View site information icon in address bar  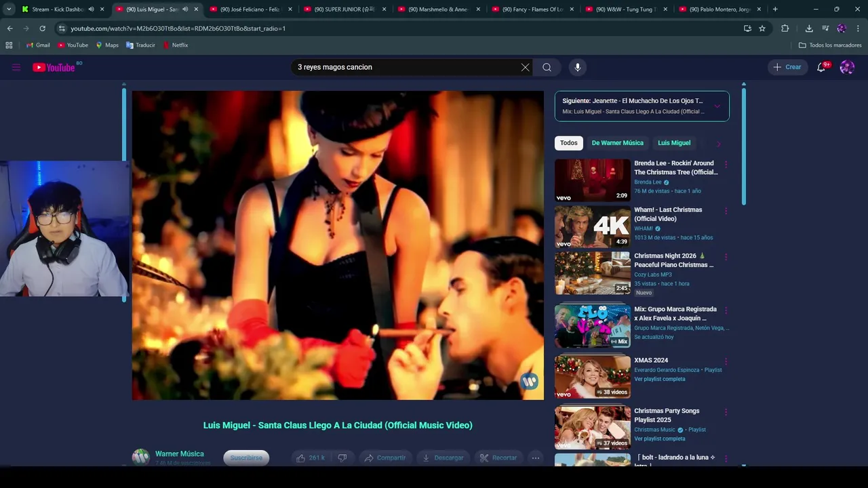[62, 28]
